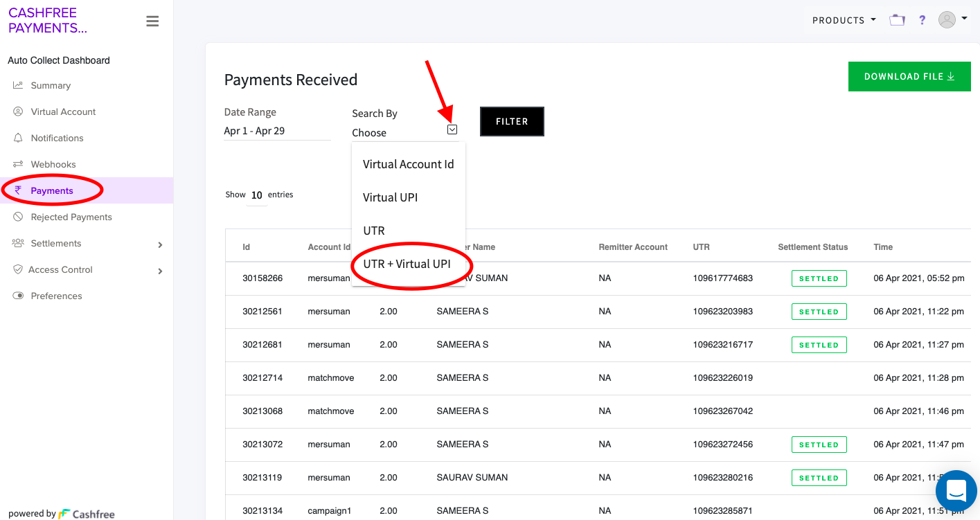The image size is (980, 520).
Task: Sort by the Id column header
Action: [247, 247]
